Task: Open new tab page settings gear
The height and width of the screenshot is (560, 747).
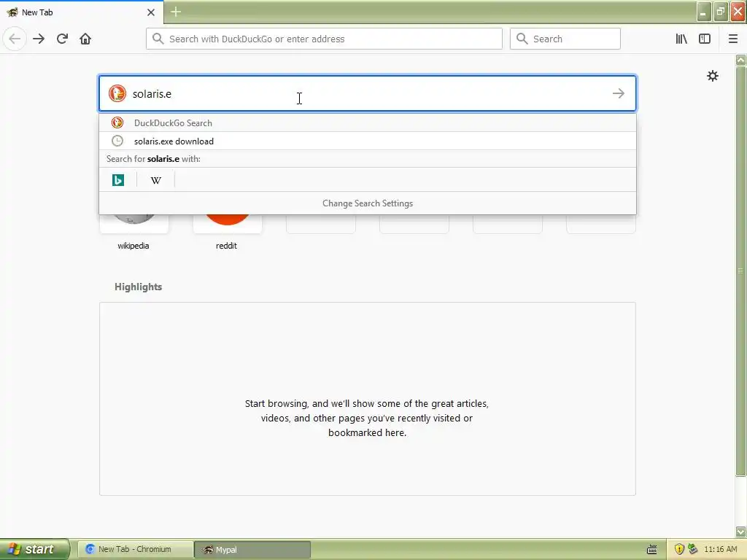Action: (712, 76)
